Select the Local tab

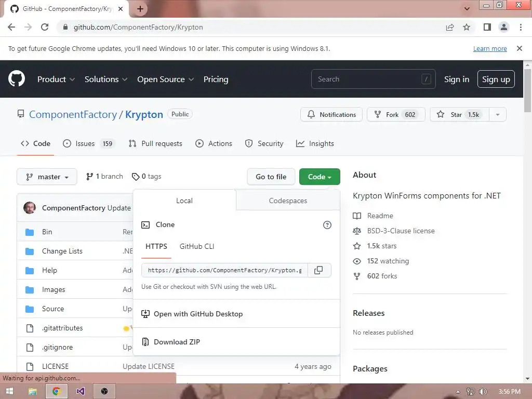click(x=184, y=201)
